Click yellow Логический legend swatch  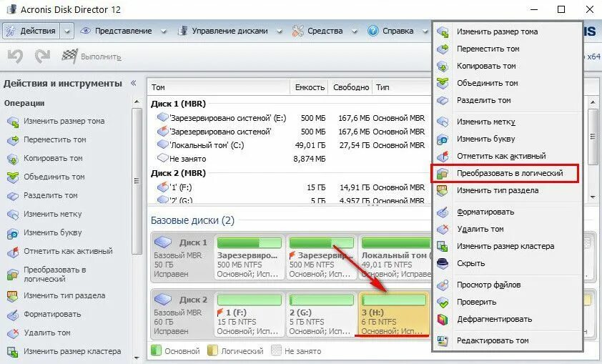(212, 350)
